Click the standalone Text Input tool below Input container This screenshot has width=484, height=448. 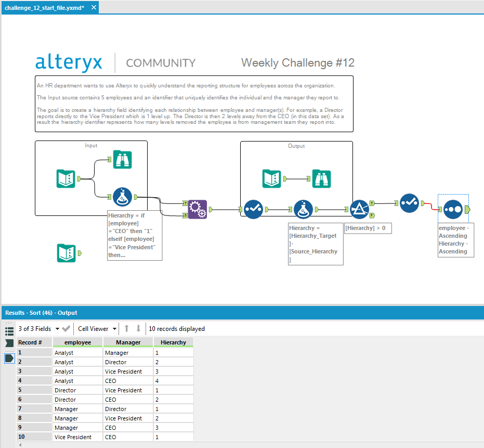click(x=67, y=253)
